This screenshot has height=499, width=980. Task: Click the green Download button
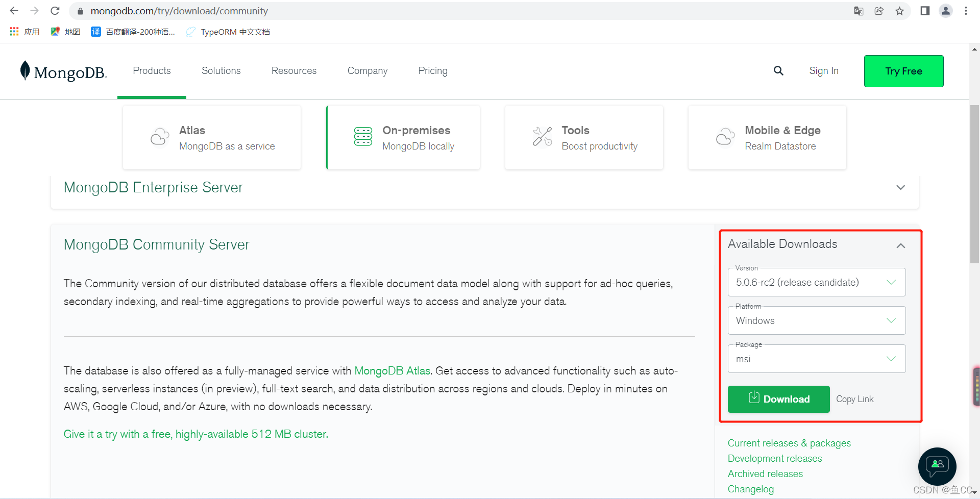point(779,399)
